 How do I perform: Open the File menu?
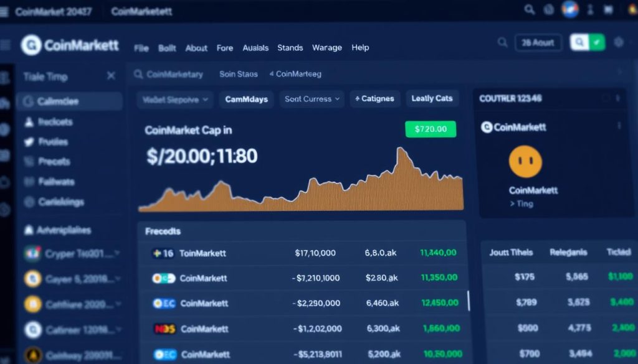(x=141, y=49)
